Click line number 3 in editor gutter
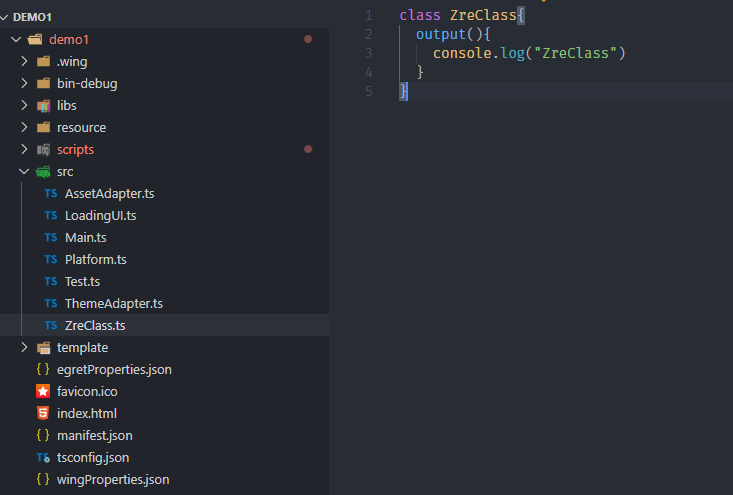The height and width of the screenshot is (495, 733). [x=369, y=53]
